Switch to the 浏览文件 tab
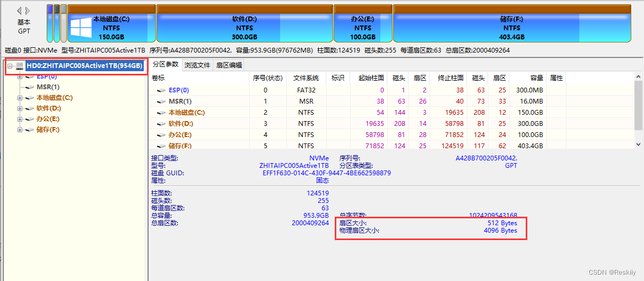 [x=197, y=65]
